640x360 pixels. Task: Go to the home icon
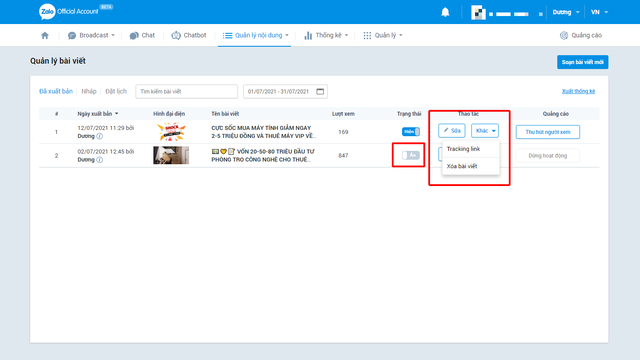pyautogui.click(x=45, y=36)
